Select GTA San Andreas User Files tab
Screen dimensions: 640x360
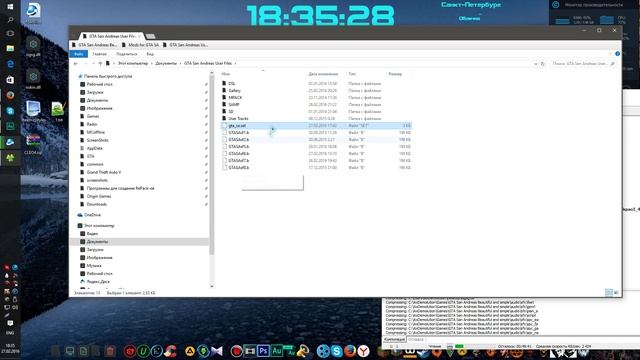(x=111, y=36)
